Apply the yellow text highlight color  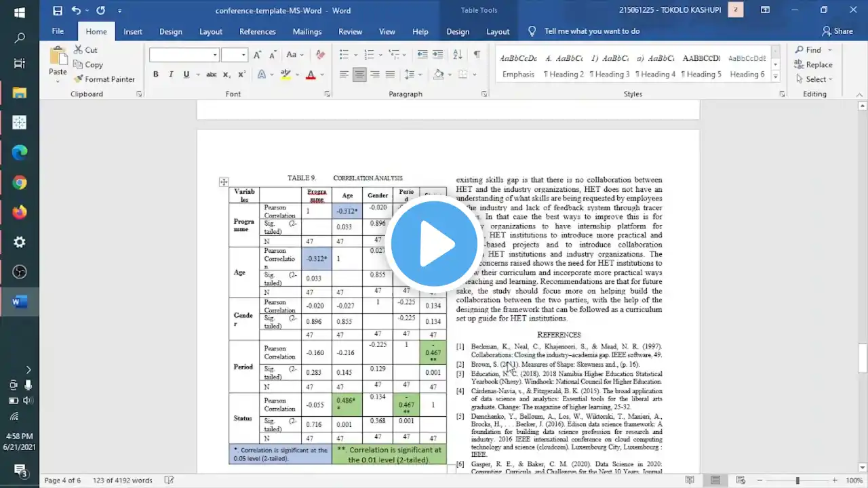(x=285, y=75)
